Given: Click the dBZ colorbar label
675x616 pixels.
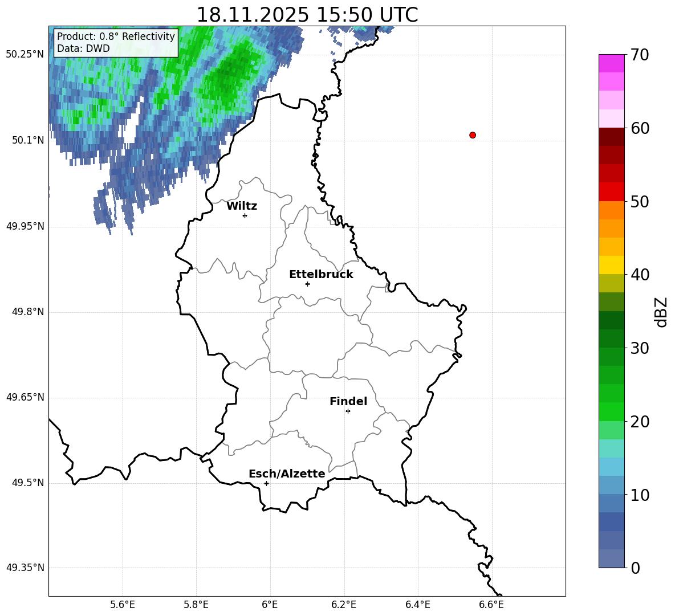Looking at the screenshot, I should coord(660,312).
